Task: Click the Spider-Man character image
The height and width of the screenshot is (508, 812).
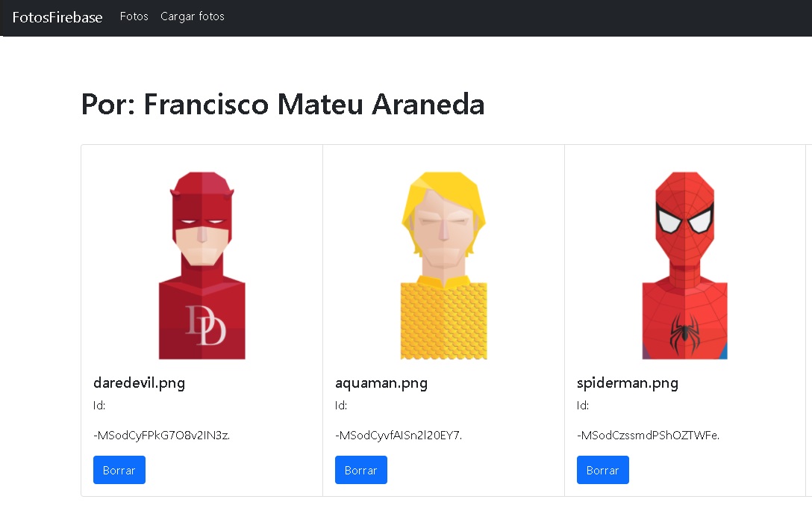Action: click(x=685, y=265)
